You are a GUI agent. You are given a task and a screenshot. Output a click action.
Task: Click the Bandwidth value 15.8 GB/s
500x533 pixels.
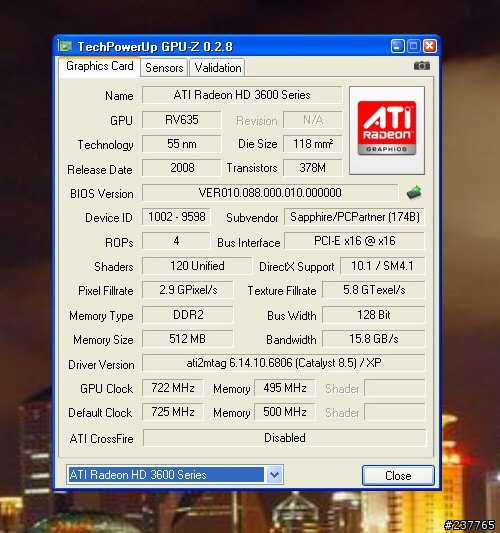click(374, 339)
